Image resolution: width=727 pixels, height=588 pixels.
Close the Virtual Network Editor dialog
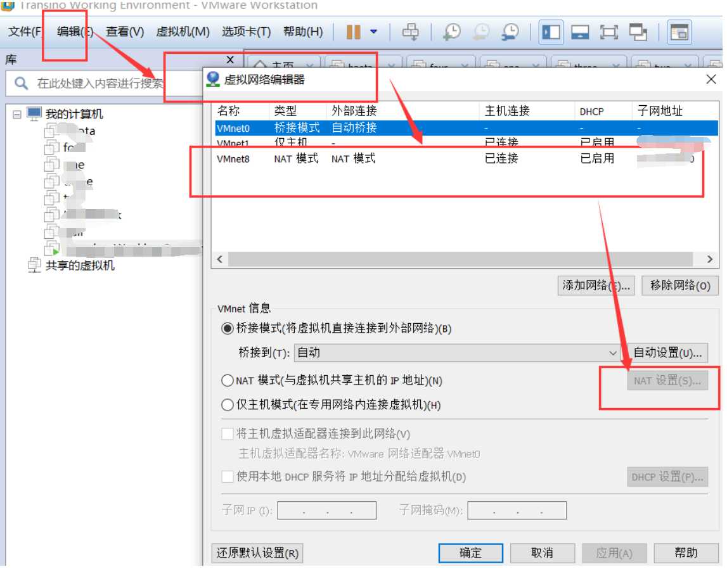click(x=711, y=79)
